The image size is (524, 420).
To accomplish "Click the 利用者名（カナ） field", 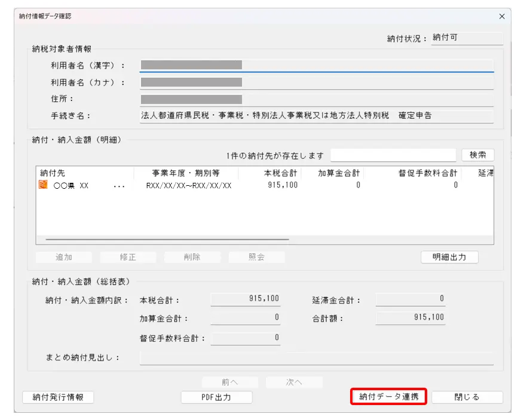I will pos(317,82).
